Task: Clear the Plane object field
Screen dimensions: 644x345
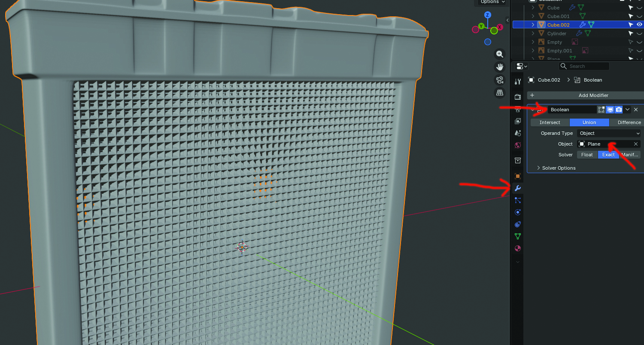Action: 636,144
